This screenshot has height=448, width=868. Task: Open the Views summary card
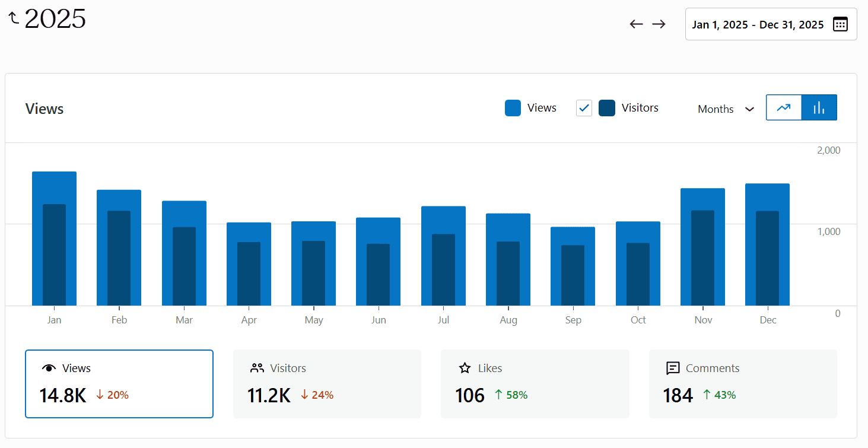(x=119, y=383)
